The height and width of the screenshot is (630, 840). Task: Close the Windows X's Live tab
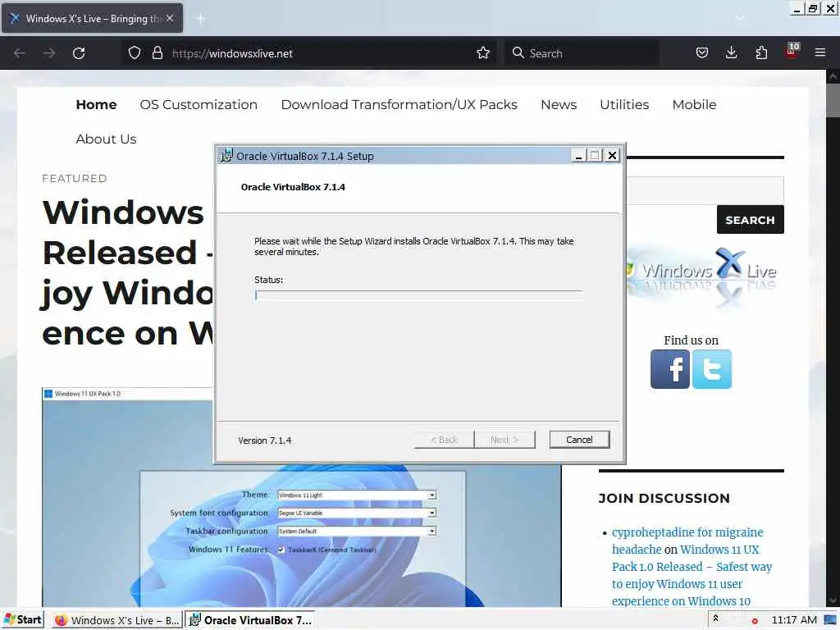click(170, 18)
